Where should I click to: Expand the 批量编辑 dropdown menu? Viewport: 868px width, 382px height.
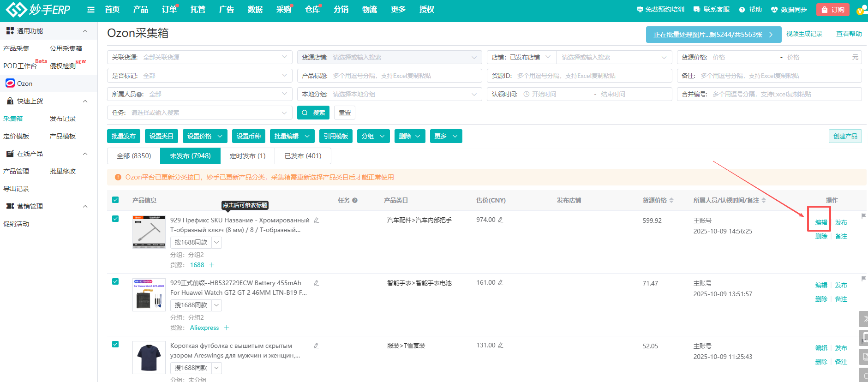pos(292,137)
